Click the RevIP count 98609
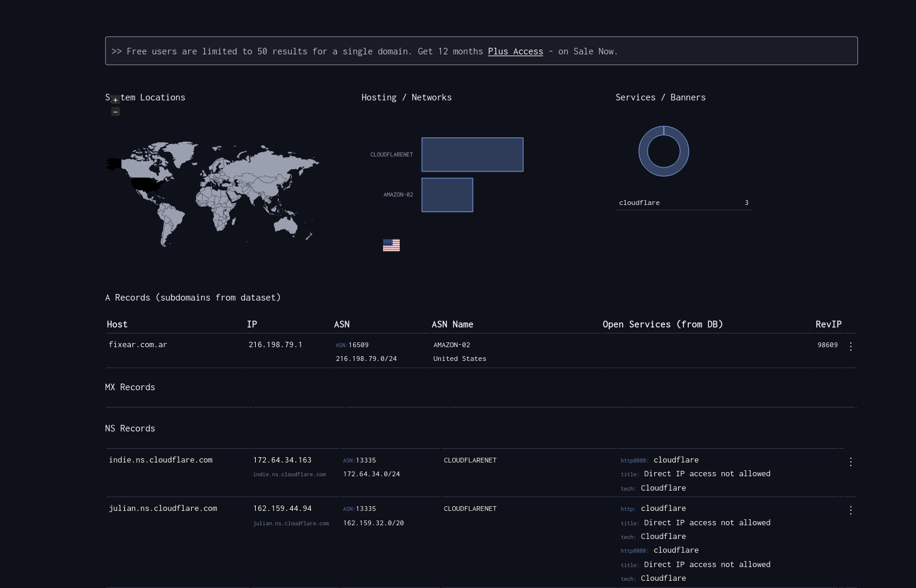The width and height of the screenshot is (916, 588). point(827,345)
